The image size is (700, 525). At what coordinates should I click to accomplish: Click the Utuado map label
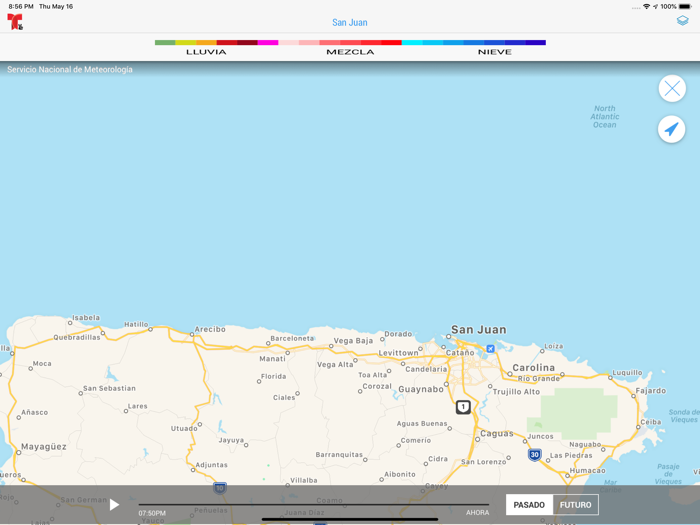tap(184, 428)
